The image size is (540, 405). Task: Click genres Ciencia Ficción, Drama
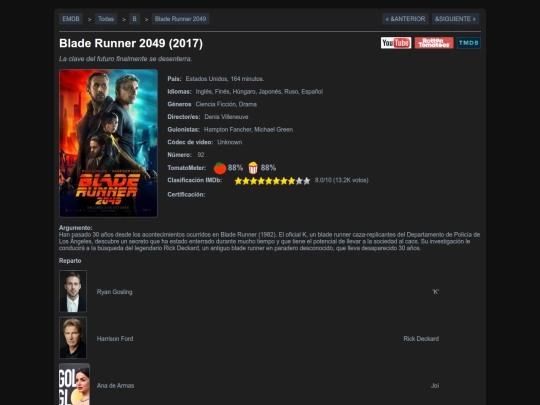click(x=226, y=104)
